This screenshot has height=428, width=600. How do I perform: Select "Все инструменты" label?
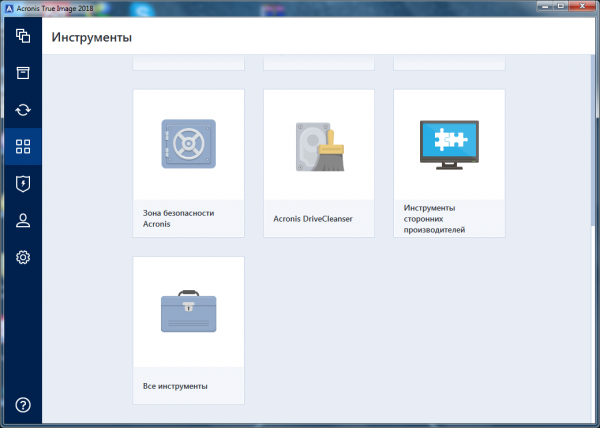click(175, 386)
